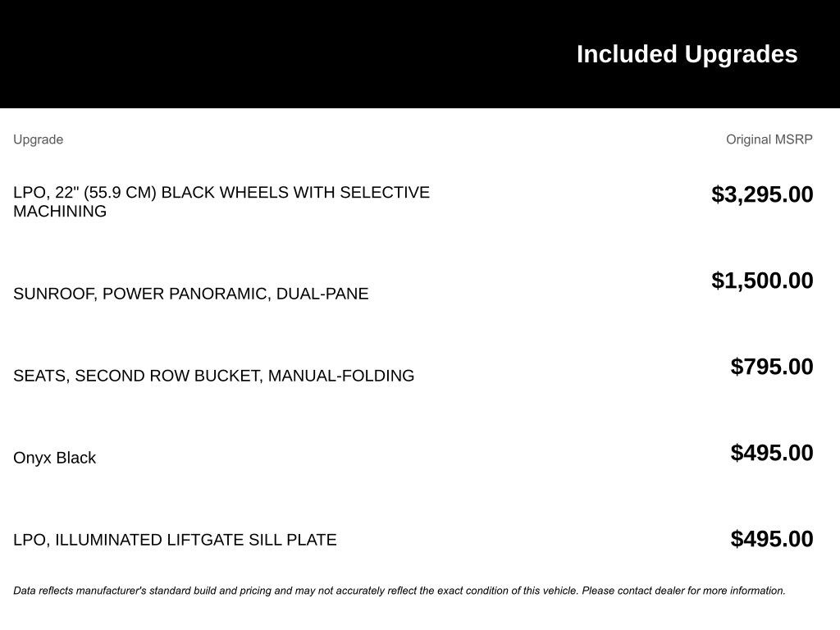This screenshot has height=630, width=840.
Task: Click the $495.00 Onyx Black price
Action: [772, 453]
